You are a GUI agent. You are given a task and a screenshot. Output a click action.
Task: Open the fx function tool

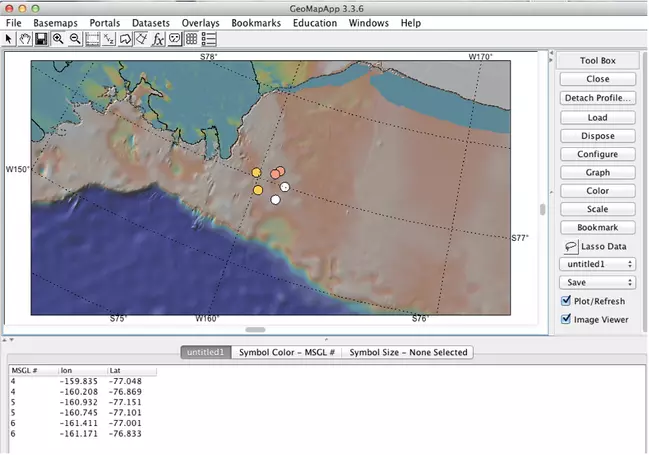(158, 39)
